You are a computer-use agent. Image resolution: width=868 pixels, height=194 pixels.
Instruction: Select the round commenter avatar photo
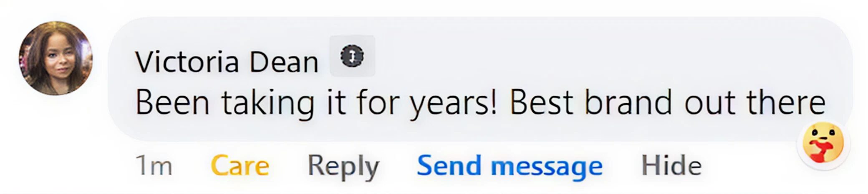(x=56, y=58)
